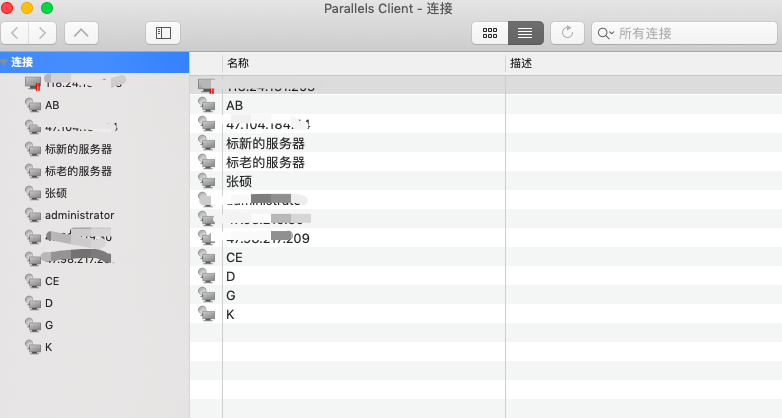782x418 pixels.
Task: Sort by the 描述 column header
Action: [x=643, y=63]
